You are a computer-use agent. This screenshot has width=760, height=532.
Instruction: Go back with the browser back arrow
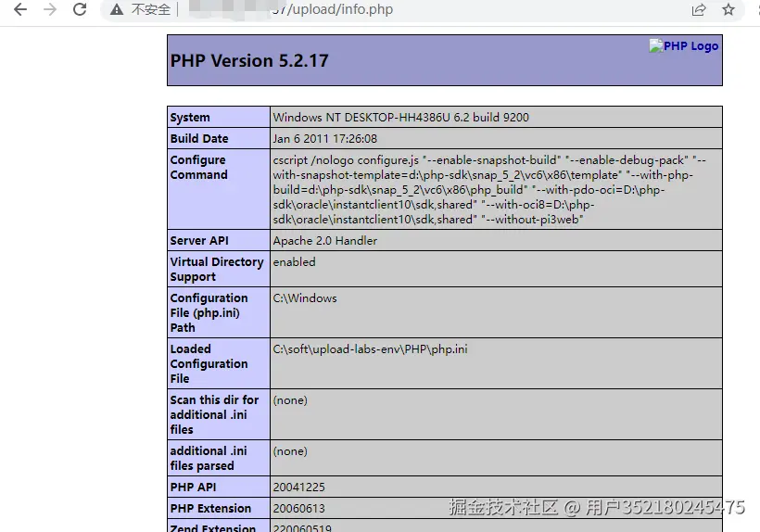click(20, 9)
